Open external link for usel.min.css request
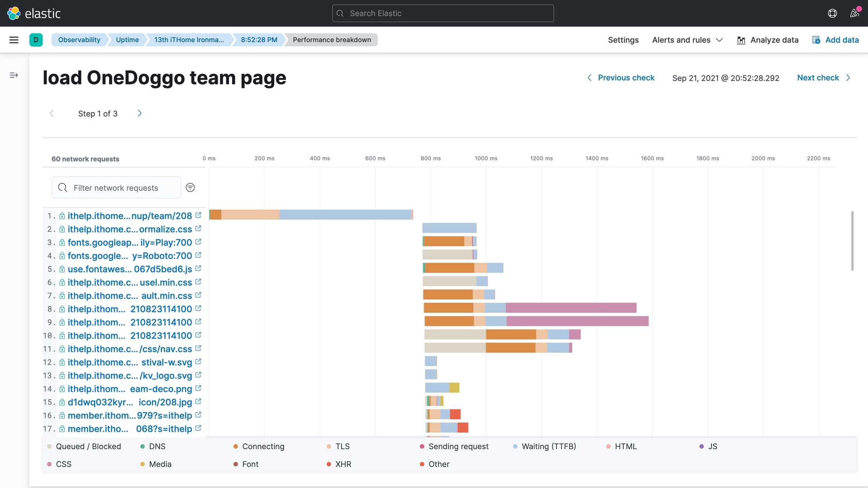 click(198, 282)
